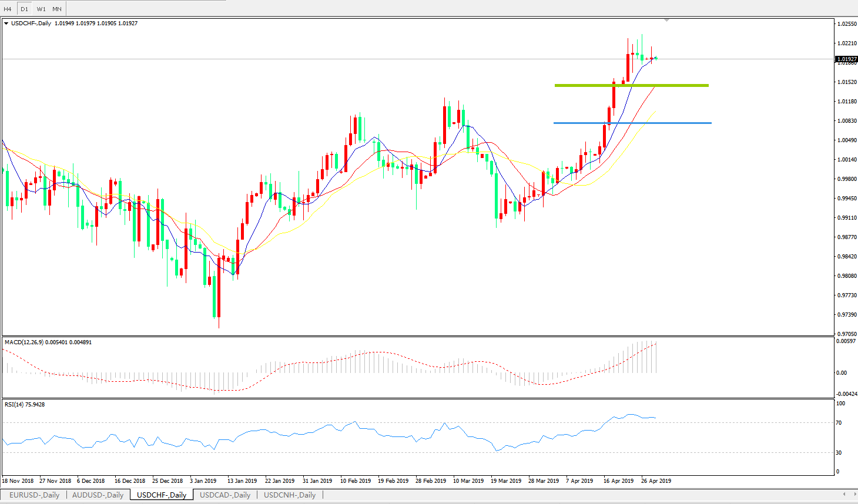Click the 26 Apr 2019 date marker
The height and width of the screenshot is (504, 858).
click(656, 481)
